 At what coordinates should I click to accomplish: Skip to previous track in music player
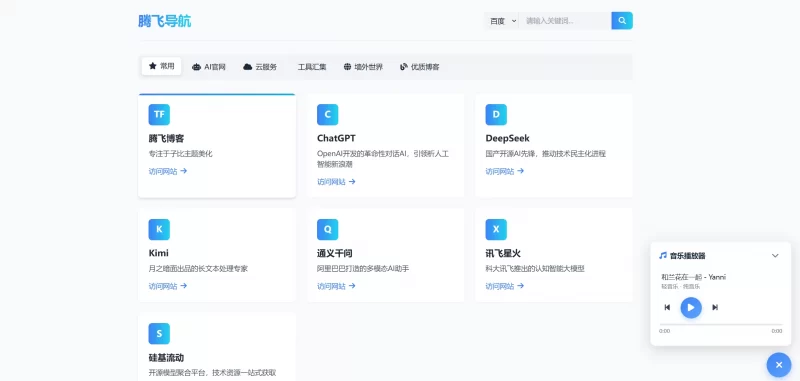click(667, 307)
